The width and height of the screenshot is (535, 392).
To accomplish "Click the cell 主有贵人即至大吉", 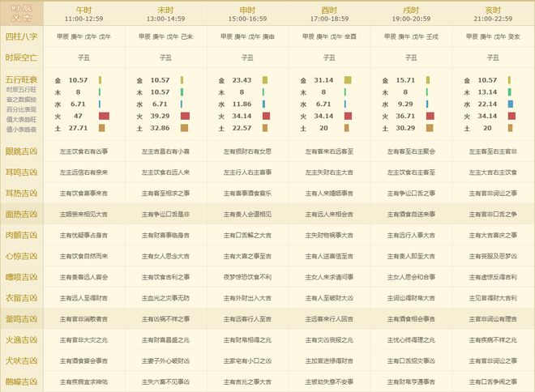I will pos(411,256).
